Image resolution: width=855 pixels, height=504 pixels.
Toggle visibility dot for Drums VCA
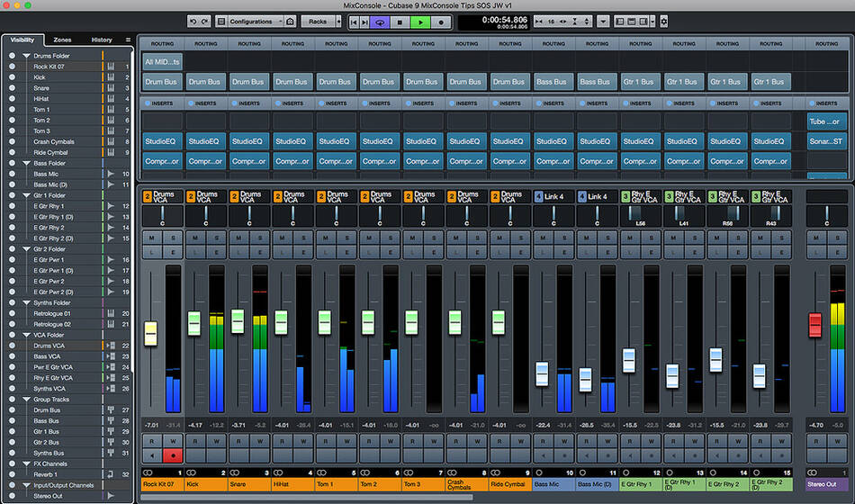[x=12, y=346]
